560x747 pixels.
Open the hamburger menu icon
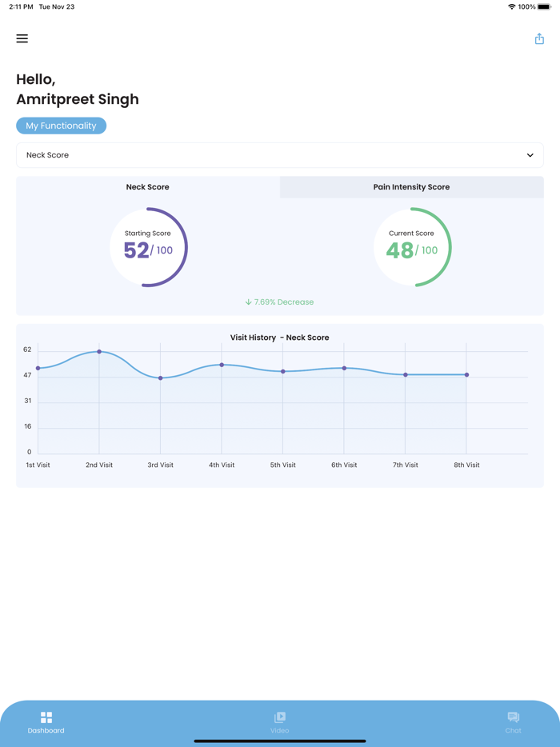(x=22, y=38)
